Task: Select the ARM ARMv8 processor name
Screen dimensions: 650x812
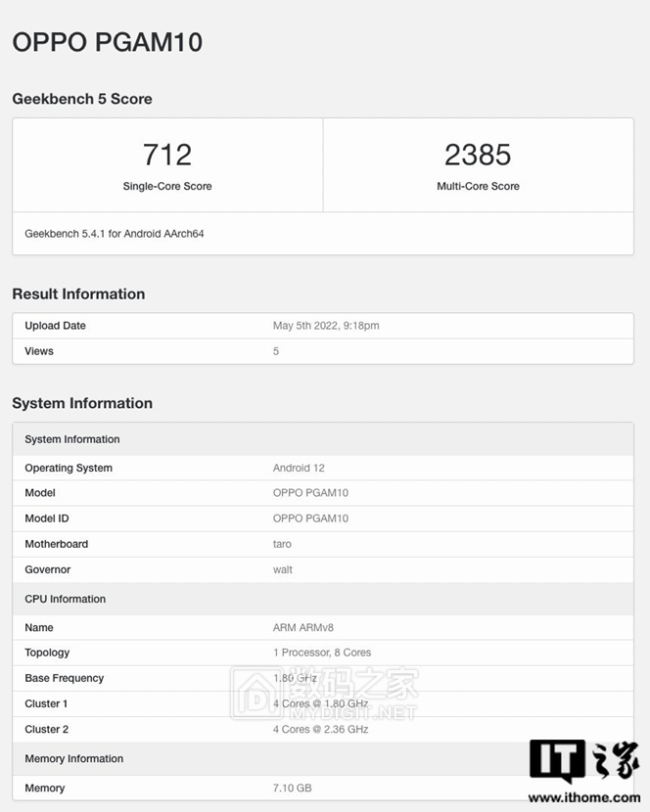Action: click(302, 627)
